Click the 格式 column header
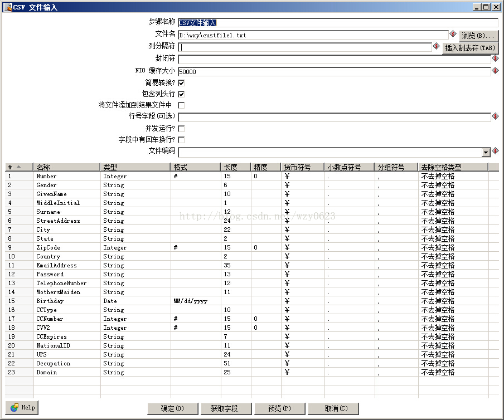Screen dimensions: 504x420 click(x=196, y=167)
